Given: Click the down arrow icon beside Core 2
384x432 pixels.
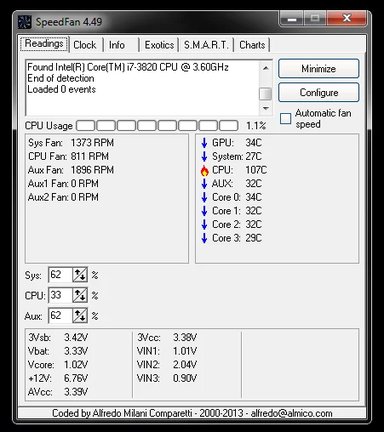Looking at the screenshot, I should tap(204, 225).
